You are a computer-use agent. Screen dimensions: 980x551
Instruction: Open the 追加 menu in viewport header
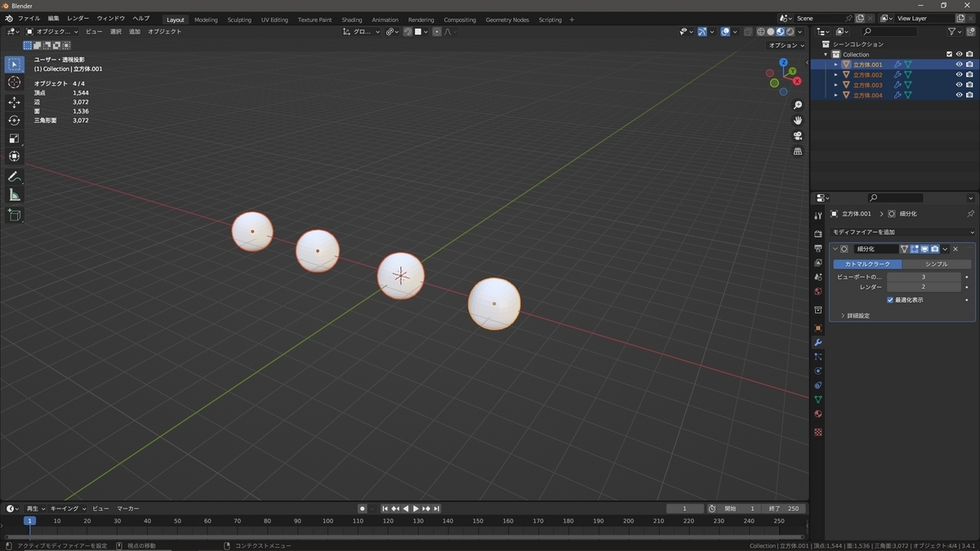coord(135,32)
